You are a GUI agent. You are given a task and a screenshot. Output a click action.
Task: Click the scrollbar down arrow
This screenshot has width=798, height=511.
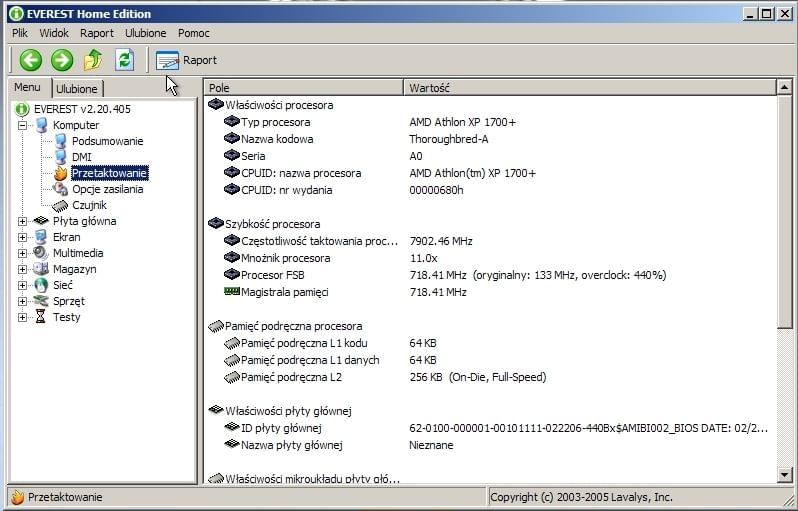[784, 475]
